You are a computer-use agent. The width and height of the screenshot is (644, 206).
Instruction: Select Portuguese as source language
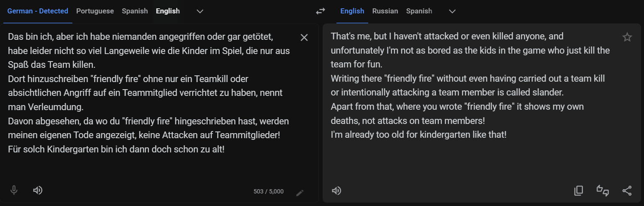pyautogui.click(x=95, y=11)
